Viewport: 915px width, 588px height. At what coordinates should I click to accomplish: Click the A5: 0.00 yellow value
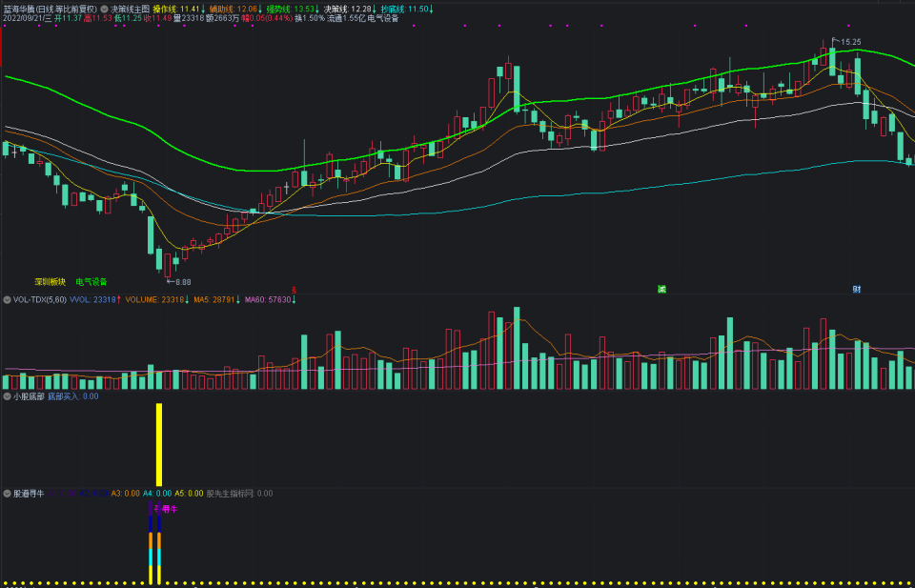coord(189,494)
